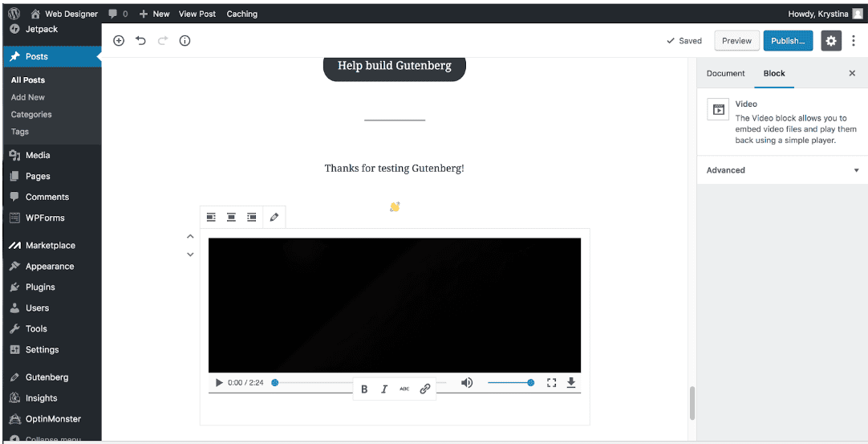
Task: Toggle fullscreen on the video player
Action: point(551,383)
